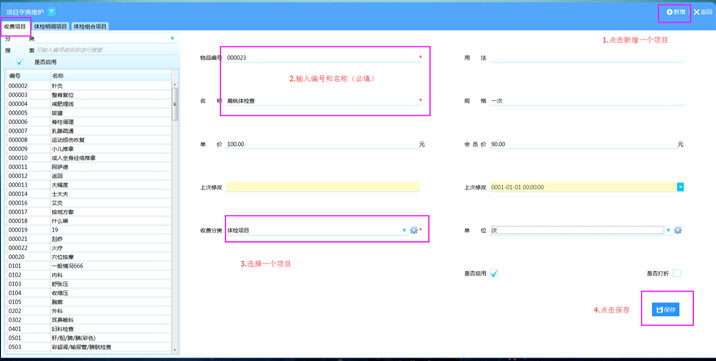The height and width of the screenshot is (361, 716).
Task: Click the 名称 input field
Action: click(x=322, y=101)
